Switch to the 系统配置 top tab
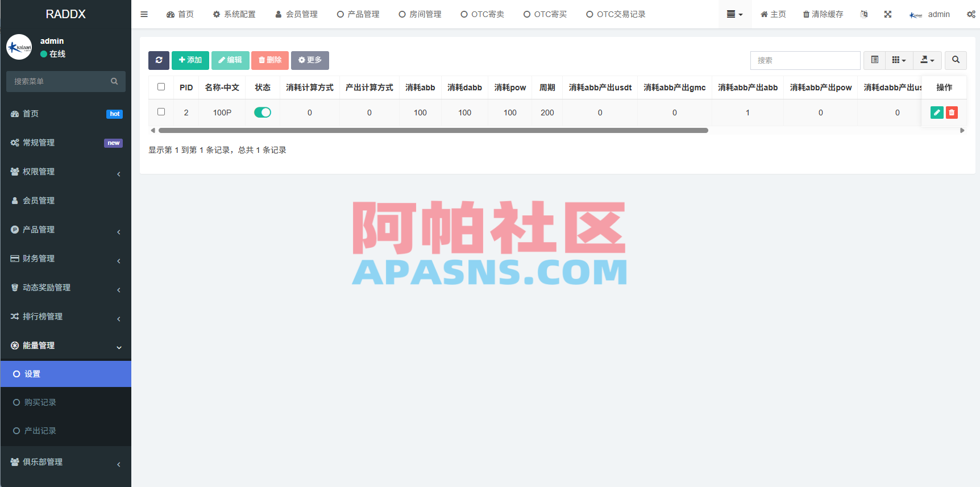This screenshot has height=487, width=980. pos(234,14)
